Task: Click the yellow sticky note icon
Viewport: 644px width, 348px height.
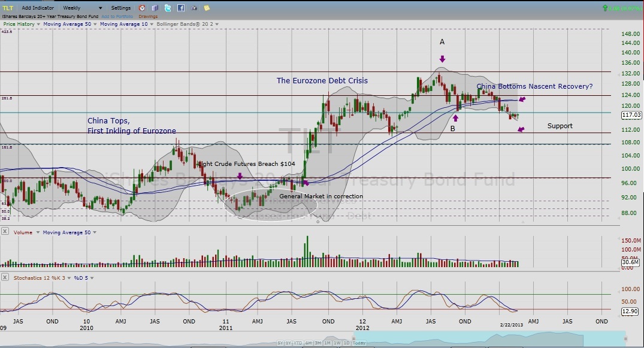Action: 207,8
